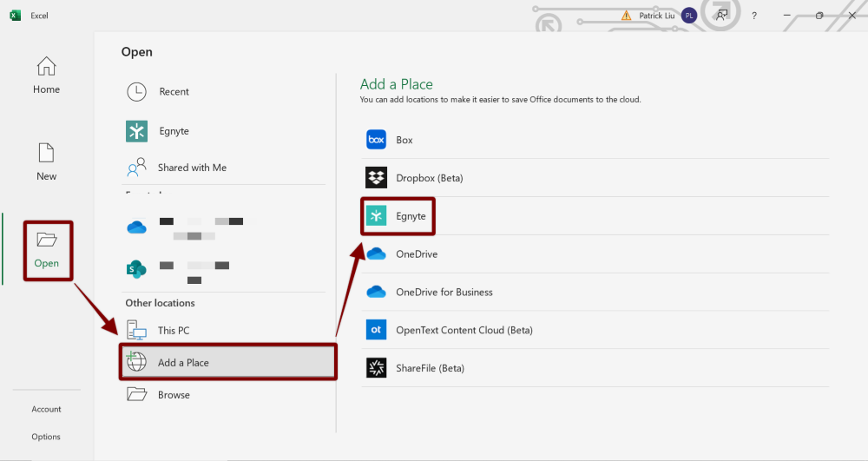Add ShareFile (Beta) as a place
The height and width of the screenshot is (461, 868).
[x=595, y=368]
